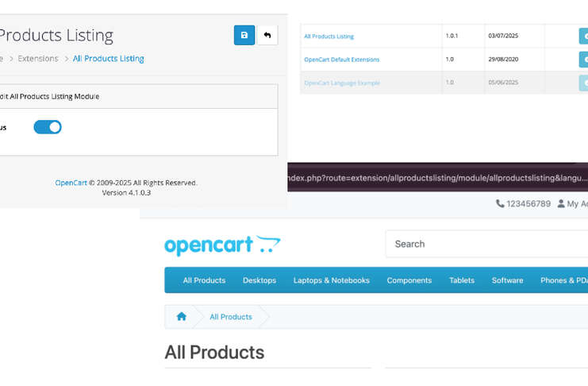Click the home icon in store breadcrumb

coord(182,317)
